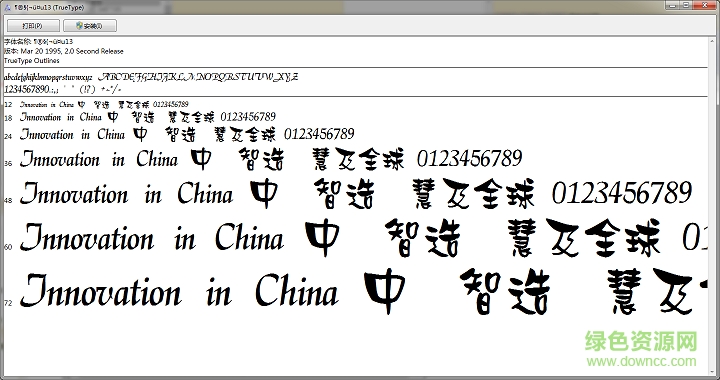Click 'Innovation in China' in the size 36 row
Viewport: 720px width, 380px height.
pos(99,159)
